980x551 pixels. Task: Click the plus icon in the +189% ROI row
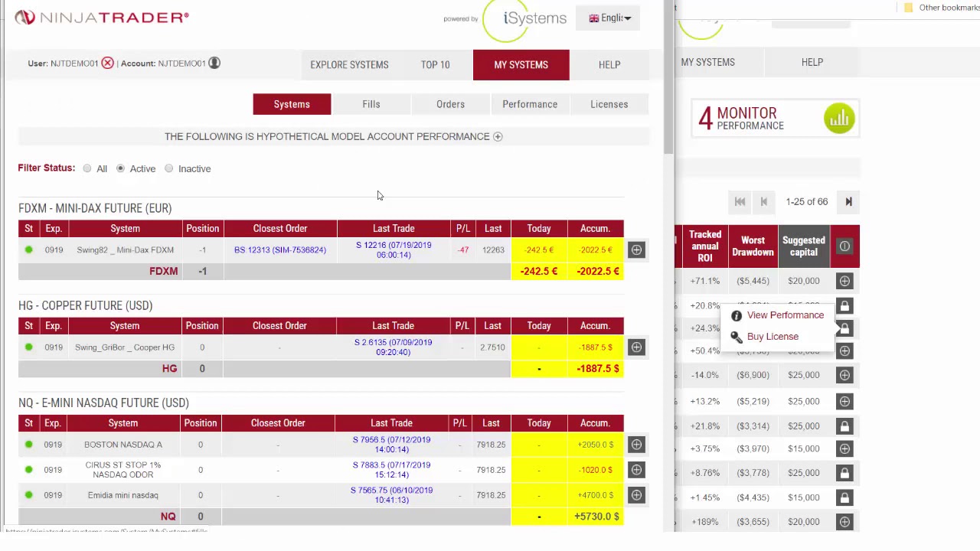(x=844, y=522)
